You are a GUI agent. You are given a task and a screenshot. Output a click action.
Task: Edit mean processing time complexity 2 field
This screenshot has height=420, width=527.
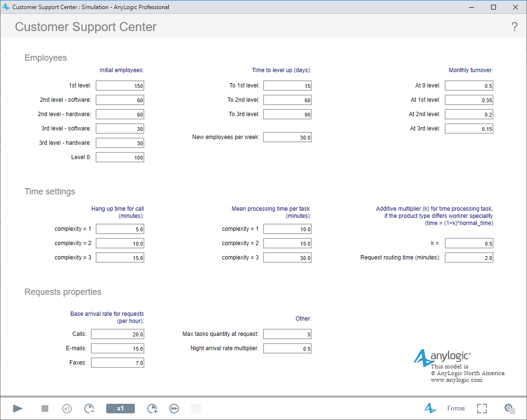click(x=287, y=243)
